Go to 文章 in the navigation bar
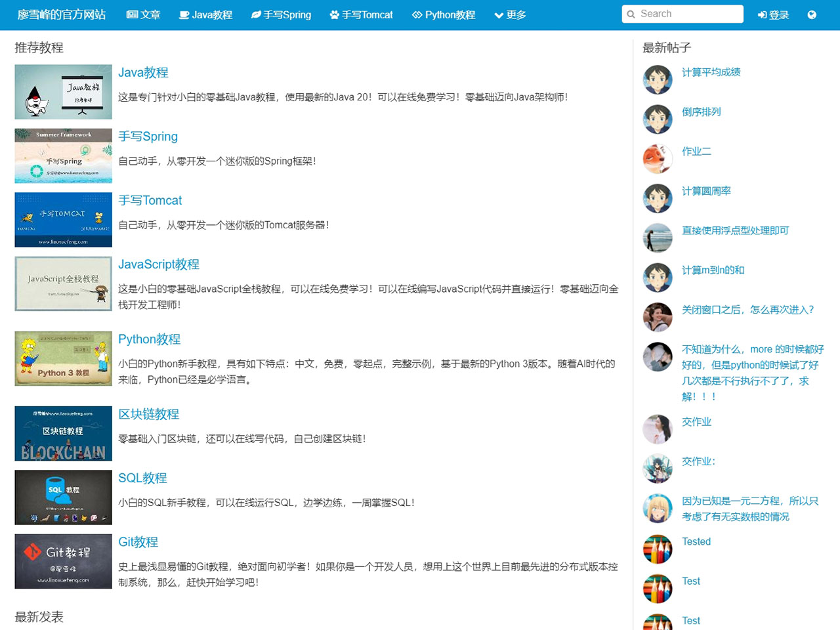This screenshot has height=630, width=840. tap(143, 14)
